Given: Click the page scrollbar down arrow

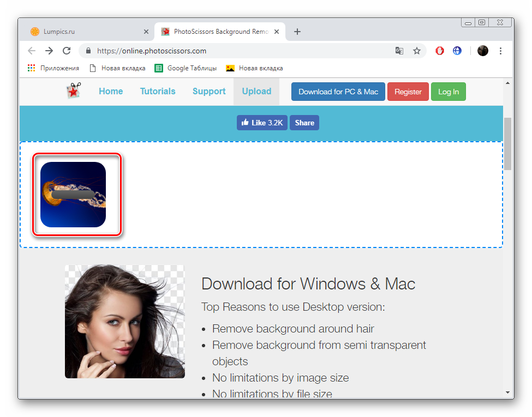Looking at the screenshot, I should click(507, 392).
